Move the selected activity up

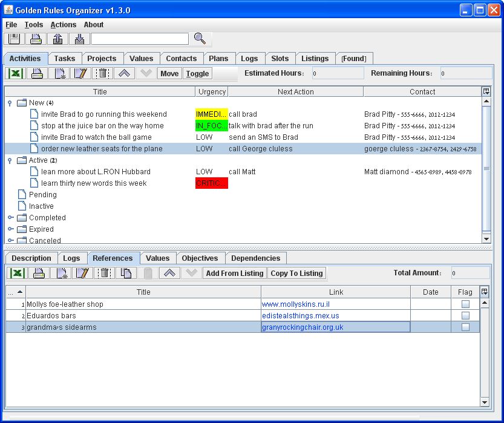pyautogui.click(x=123, y=73)
